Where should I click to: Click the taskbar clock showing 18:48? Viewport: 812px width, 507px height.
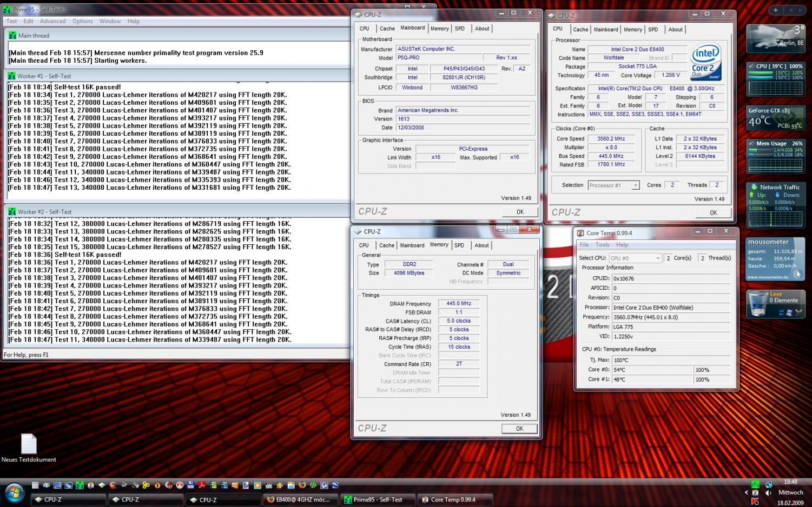tap(790, 482)
